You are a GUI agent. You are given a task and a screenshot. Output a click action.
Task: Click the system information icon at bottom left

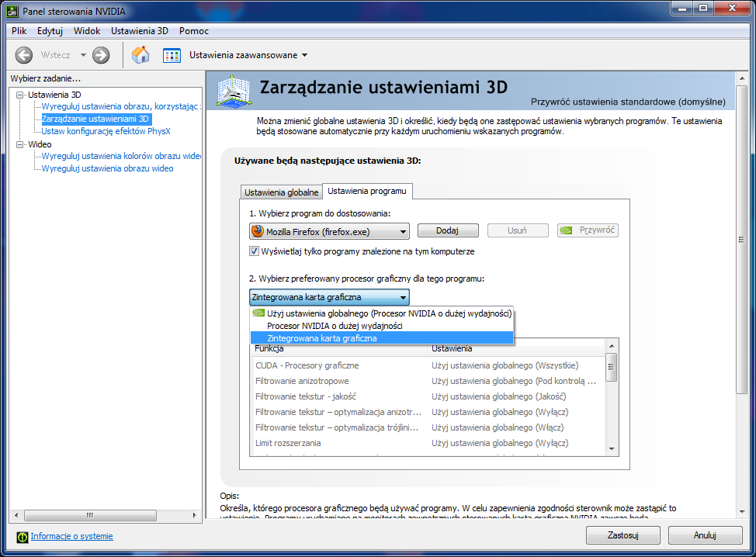pyautogui.click(x=23, y=537)
